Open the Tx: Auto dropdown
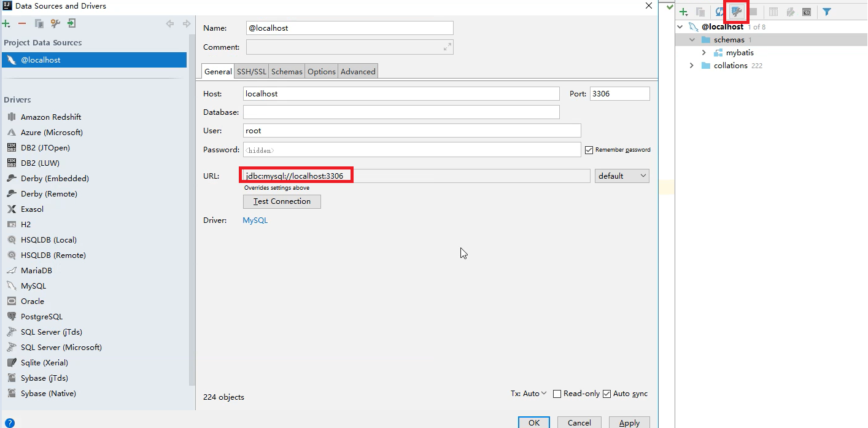Screen dimensions: 868x428 pos(529,394)
